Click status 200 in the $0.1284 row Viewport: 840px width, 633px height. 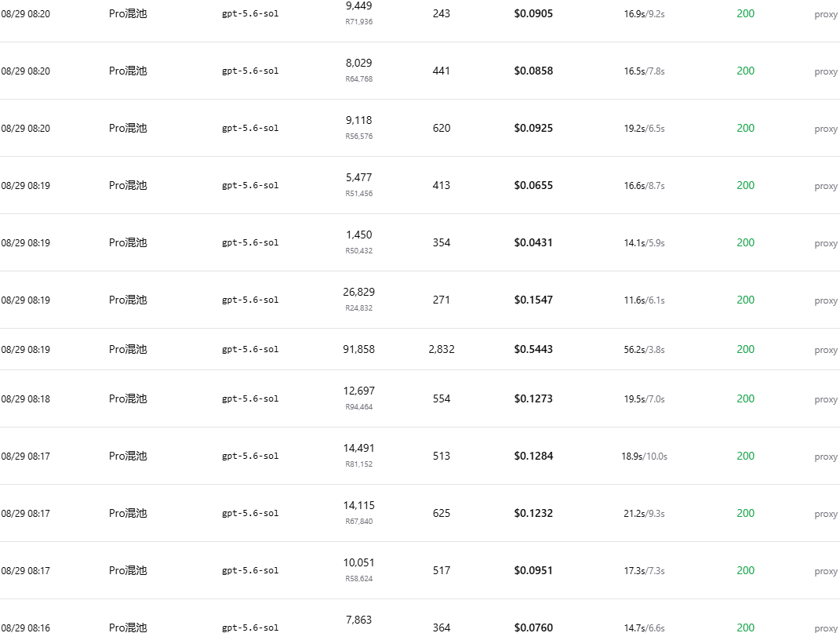745,457
